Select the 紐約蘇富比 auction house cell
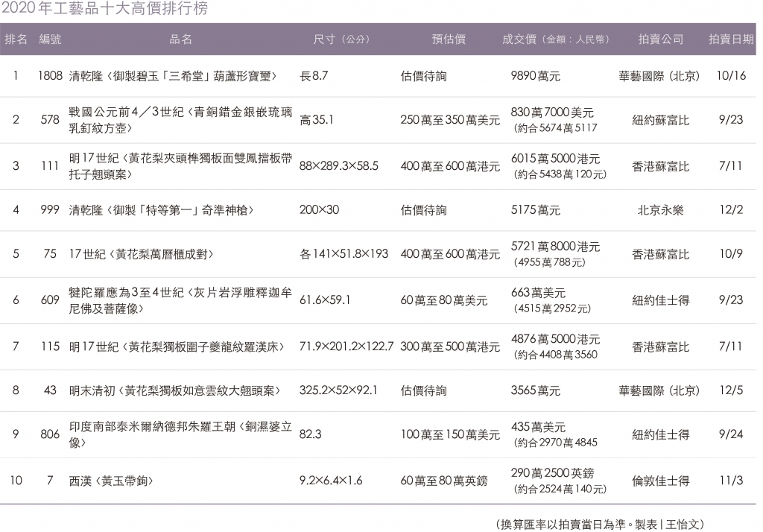Viewport: 763px width, 532px height. (660, 120)
